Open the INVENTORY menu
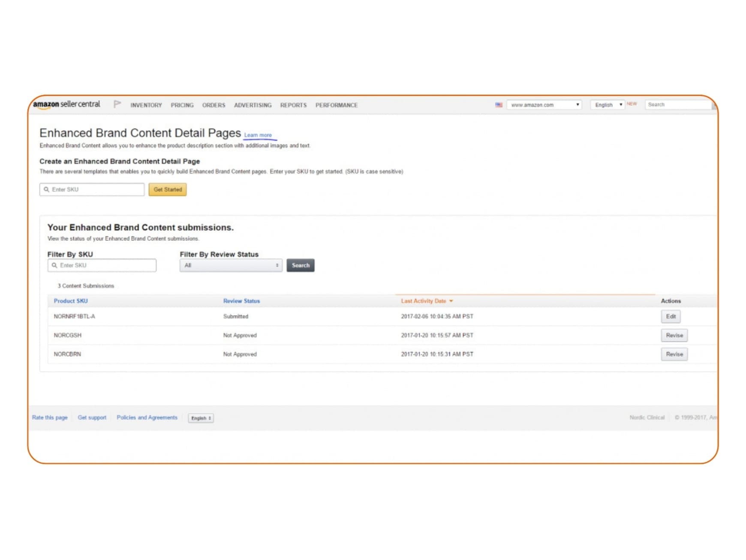 coord(146,105)
